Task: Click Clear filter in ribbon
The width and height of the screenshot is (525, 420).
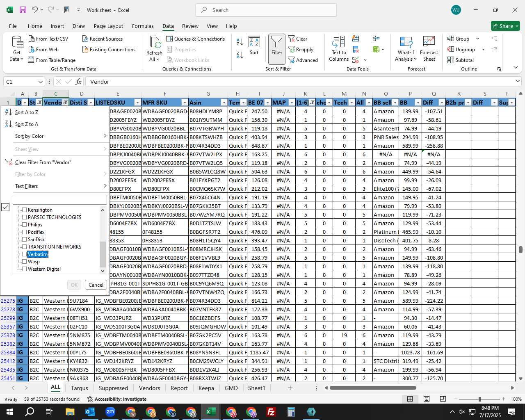Action: pyautogui.click(x=298, y=39)
